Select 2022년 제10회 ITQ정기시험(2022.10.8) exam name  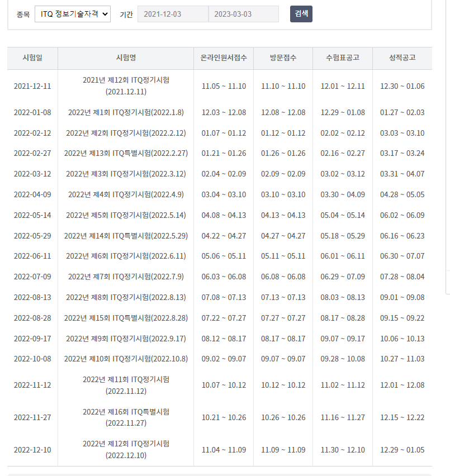(126, 359)
